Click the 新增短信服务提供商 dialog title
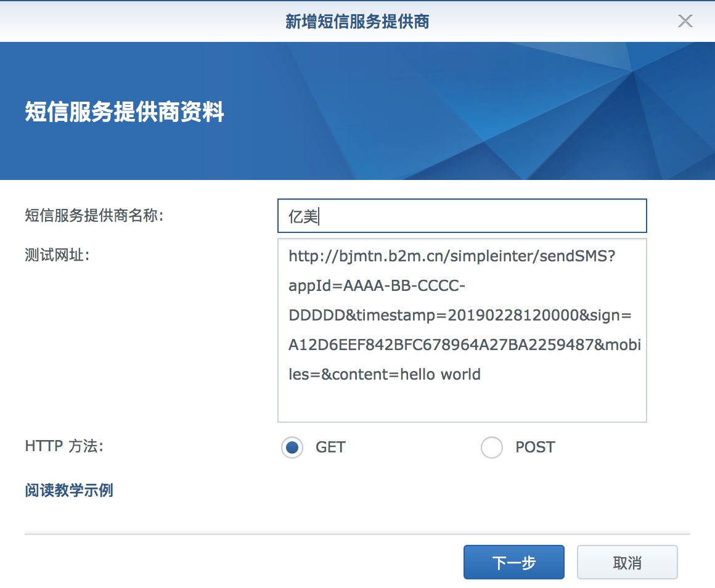Screen dimensions: 715x588 click(x=357, y=22)
